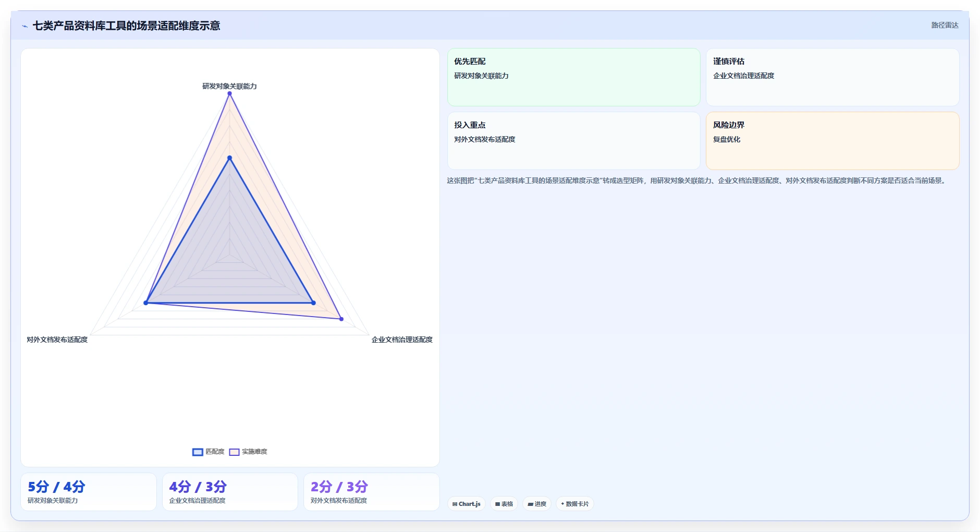Click the Chart.js tag
980x532 pixels.
pos(467,504)
